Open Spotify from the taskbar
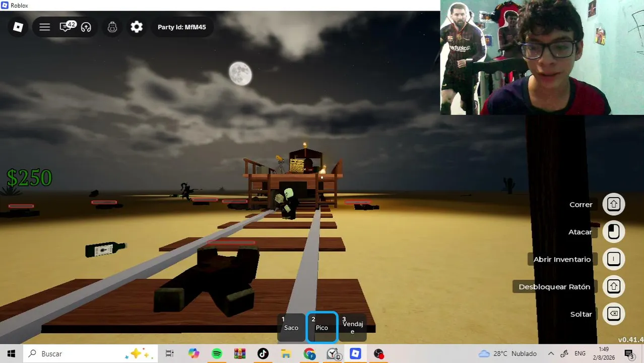The width and height of the screenshot is (644, 363). tap(217, 354)
